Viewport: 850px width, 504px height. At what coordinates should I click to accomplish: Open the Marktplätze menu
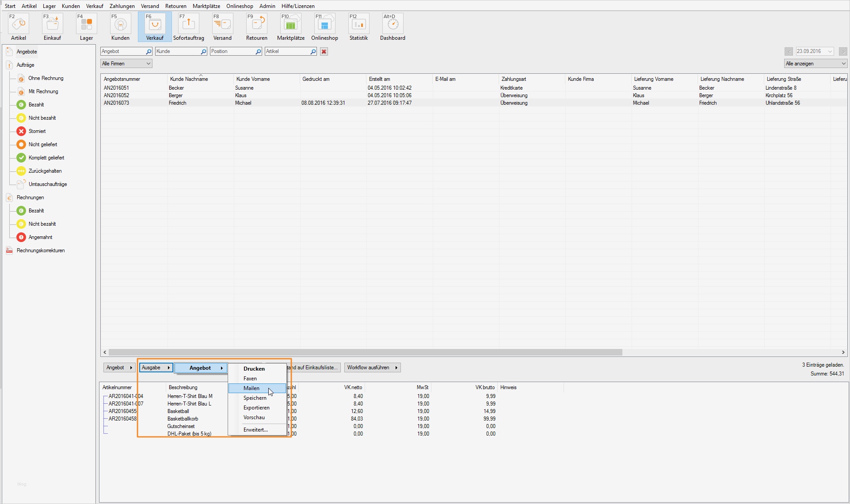pos(206,6)
